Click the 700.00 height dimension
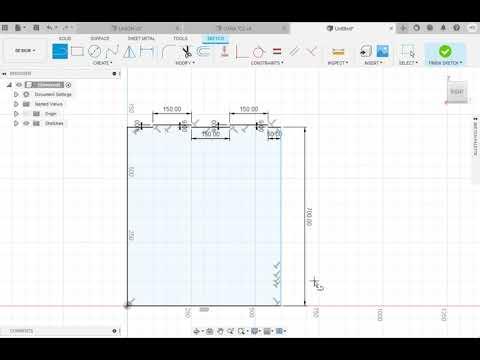This screenshot has width=480, height=360. [309, 217]
